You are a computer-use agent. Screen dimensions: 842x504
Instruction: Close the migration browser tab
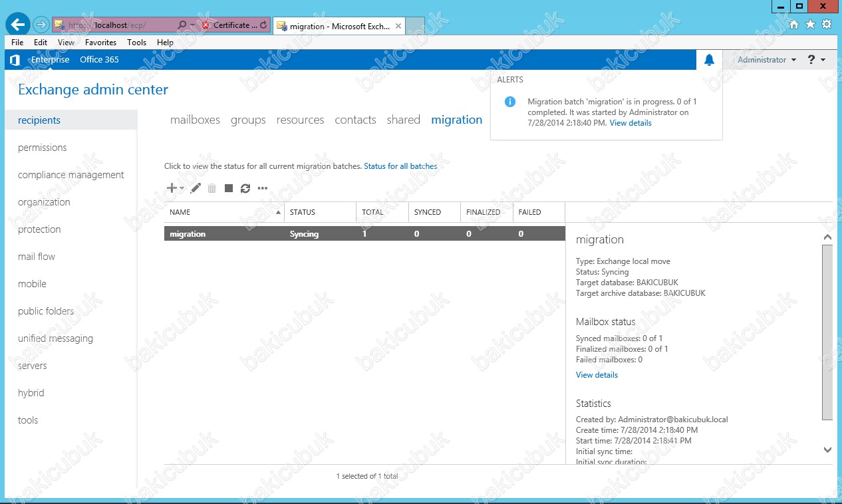coord(398,27)
